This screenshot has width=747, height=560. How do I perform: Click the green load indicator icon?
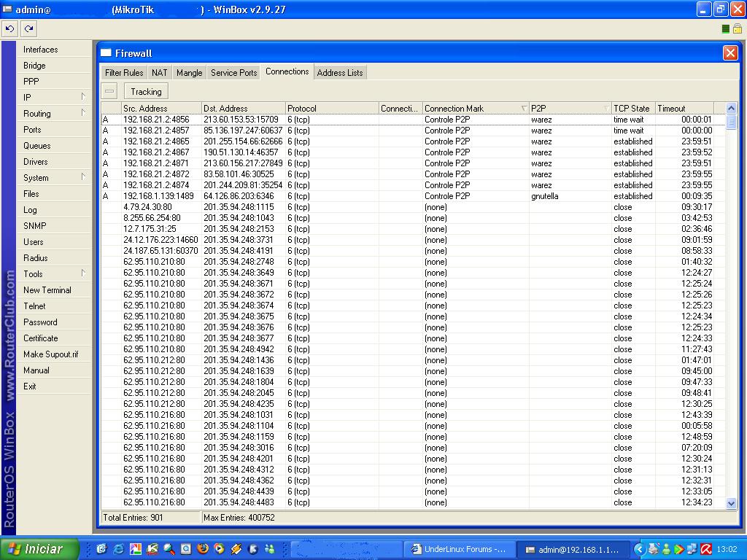[x=725, y=29]
